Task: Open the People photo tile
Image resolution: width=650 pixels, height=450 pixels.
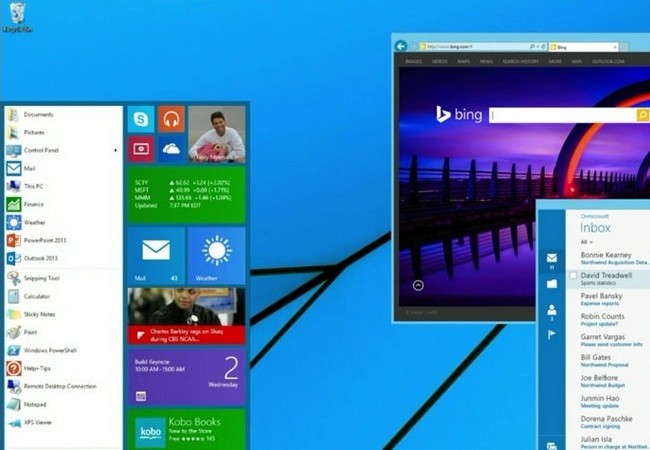Action: [217, 134]
